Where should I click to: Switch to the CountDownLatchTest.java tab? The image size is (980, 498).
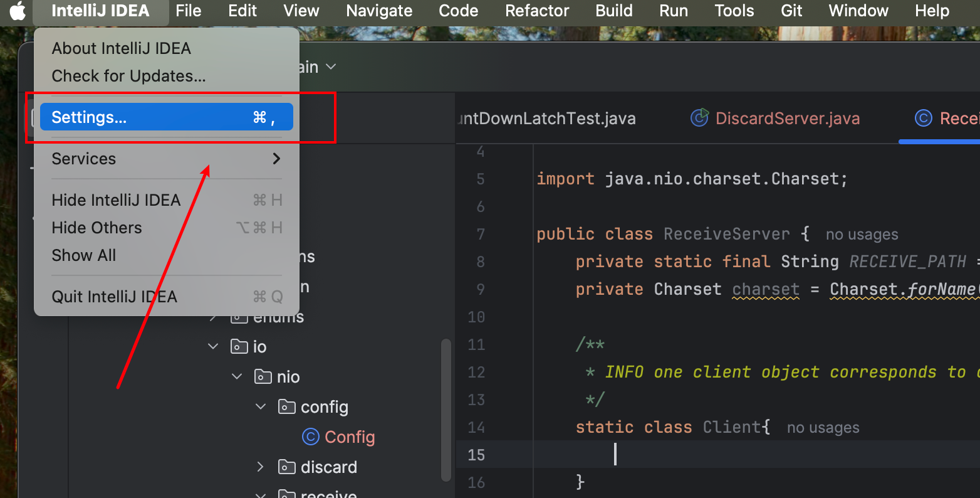(546, 119)
